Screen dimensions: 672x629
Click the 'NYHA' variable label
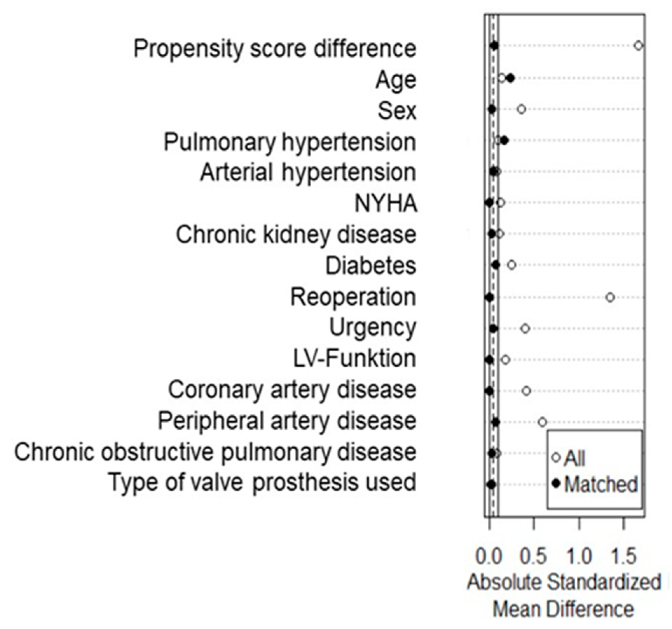[x=386, y=203]
